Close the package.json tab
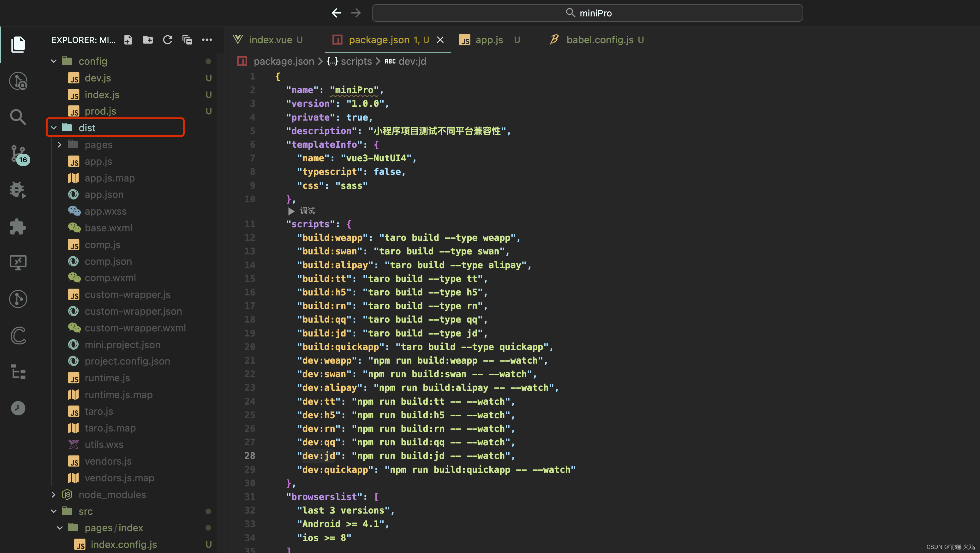The image size is (980, 553). pos(440,39)
